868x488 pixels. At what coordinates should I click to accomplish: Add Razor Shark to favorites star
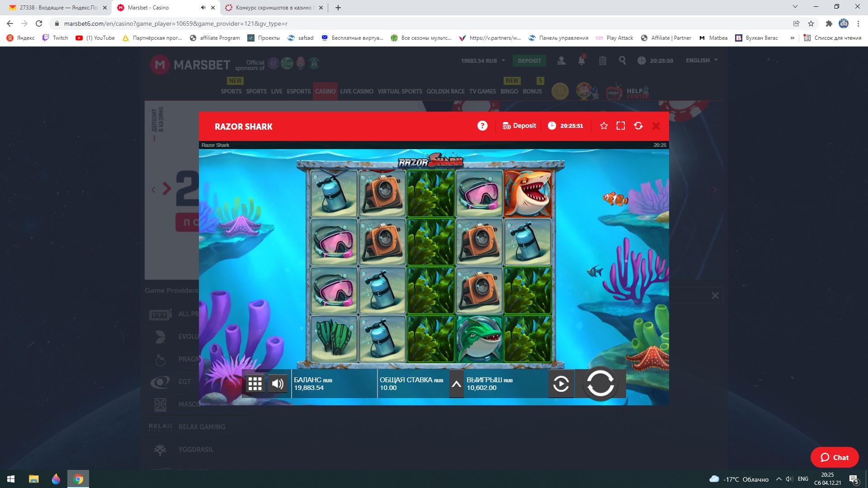(604, 126)
